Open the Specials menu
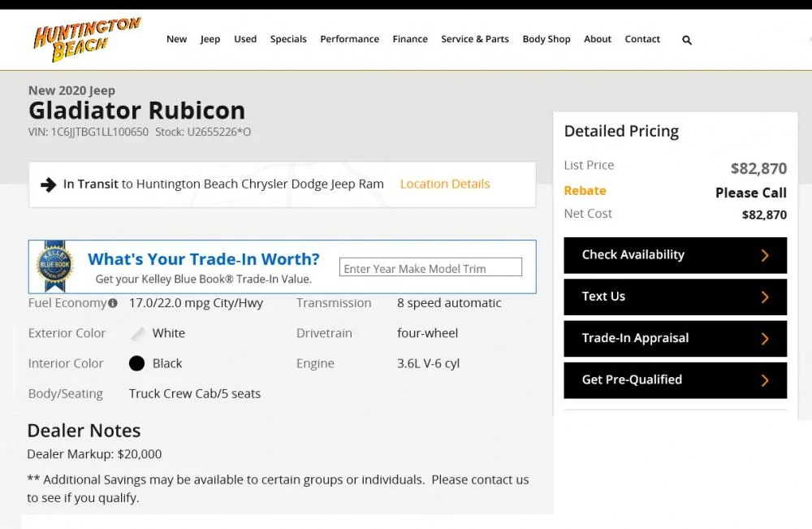This screenshot has width=812, height=529. [288, 39]
